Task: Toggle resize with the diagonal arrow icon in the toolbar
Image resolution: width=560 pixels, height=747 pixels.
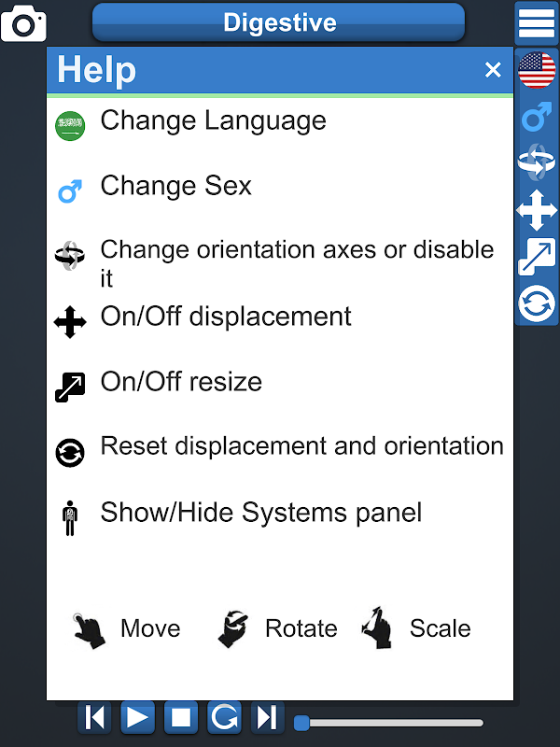Action: pos(537,257)
